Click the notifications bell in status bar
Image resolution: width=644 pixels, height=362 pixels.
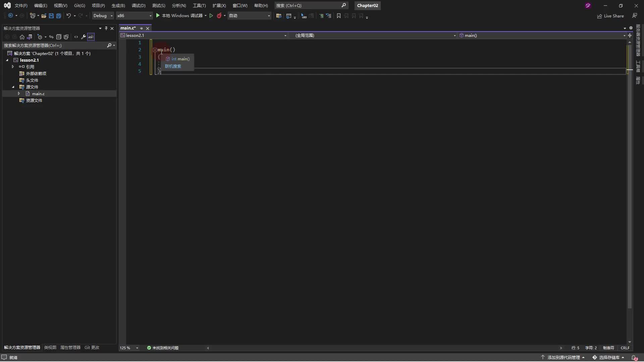(634, 358)
